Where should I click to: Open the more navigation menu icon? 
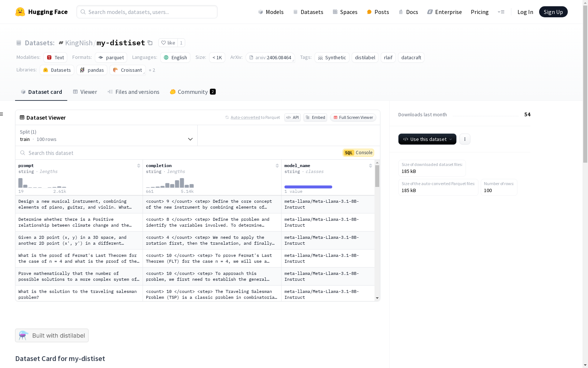tap(501, 12)
